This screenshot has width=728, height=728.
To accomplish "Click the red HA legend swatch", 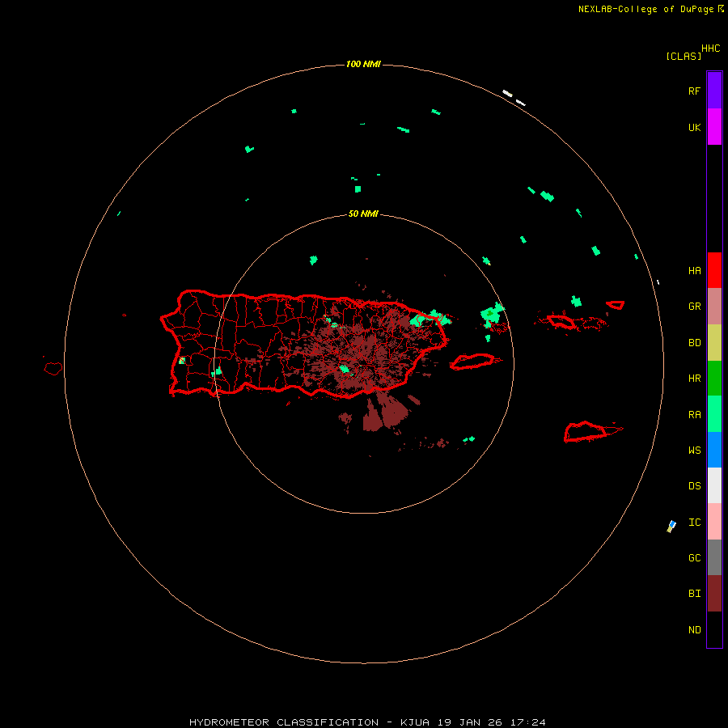I will pyautogui.click(x=714, y=270).
